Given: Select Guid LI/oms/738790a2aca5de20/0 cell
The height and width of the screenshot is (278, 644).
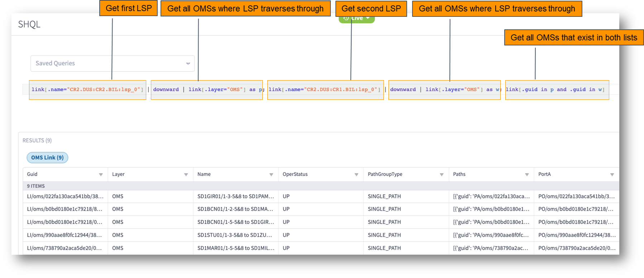Looking at the screenshot, I should [65, 248].
